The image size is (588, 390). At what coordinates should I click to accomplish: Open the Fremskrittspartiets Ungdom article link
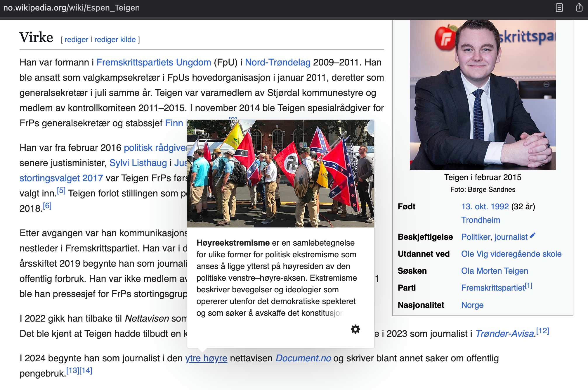[153, 62]
